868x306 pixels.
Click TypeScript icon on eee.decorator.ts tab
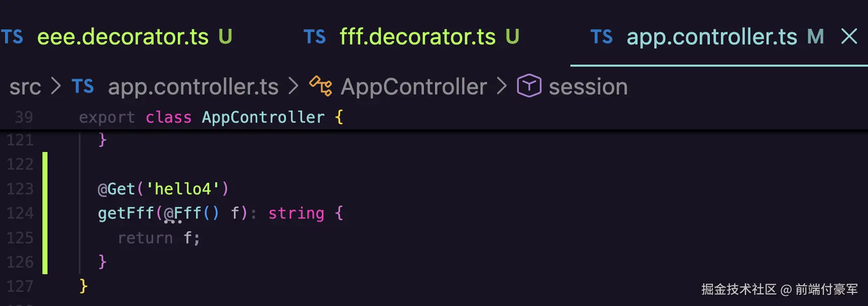(12, 37)
